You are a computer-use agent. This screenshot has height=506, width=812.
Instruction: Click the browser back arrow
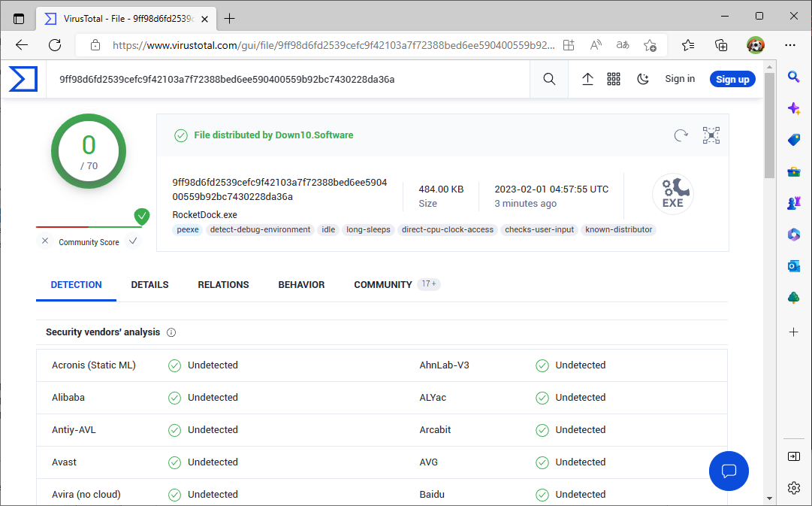[22, 45]
